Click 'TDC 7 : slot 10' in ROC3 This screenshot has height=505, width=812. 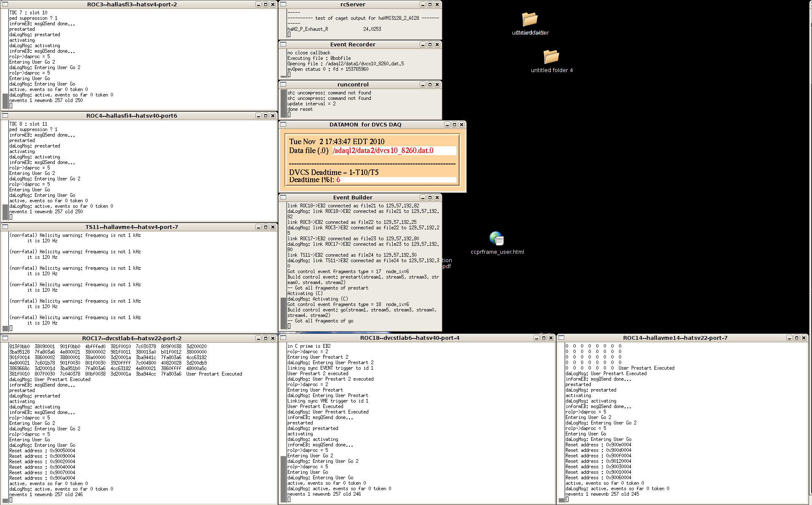[28, 13]
